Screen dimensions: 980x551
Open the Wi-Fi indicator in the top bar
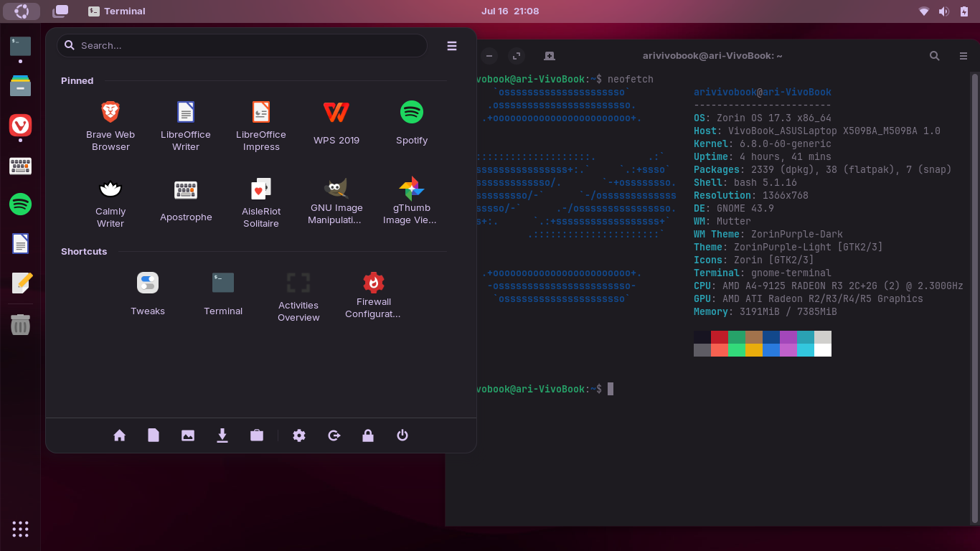coord(924,11)
